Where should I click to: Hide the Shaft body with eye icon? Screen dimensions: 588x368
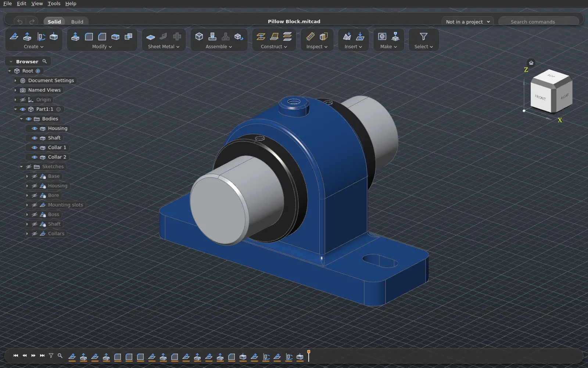point(35,138)
